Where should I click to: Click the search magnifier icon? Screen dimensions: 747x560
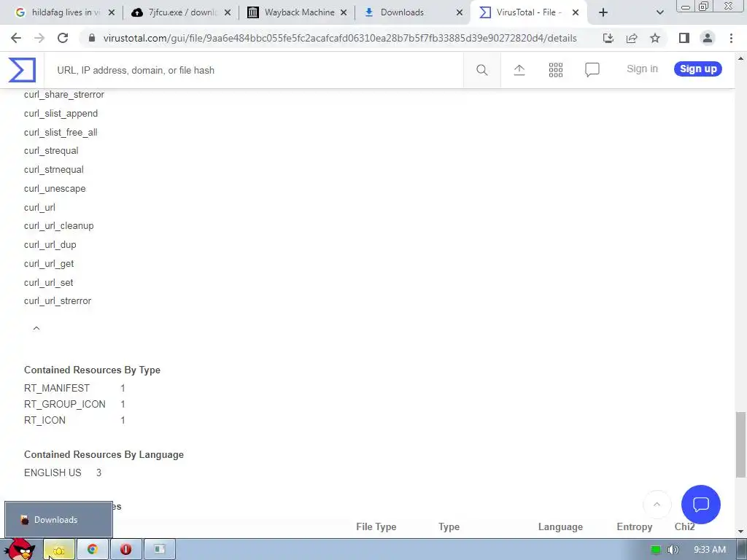(x=481, y=71)
